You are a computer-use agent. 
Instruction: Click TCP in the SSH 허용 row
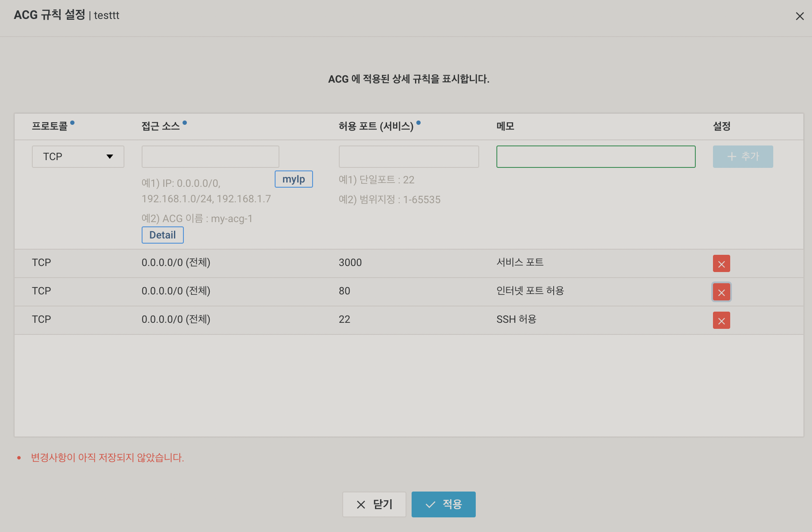pos(41,319)
